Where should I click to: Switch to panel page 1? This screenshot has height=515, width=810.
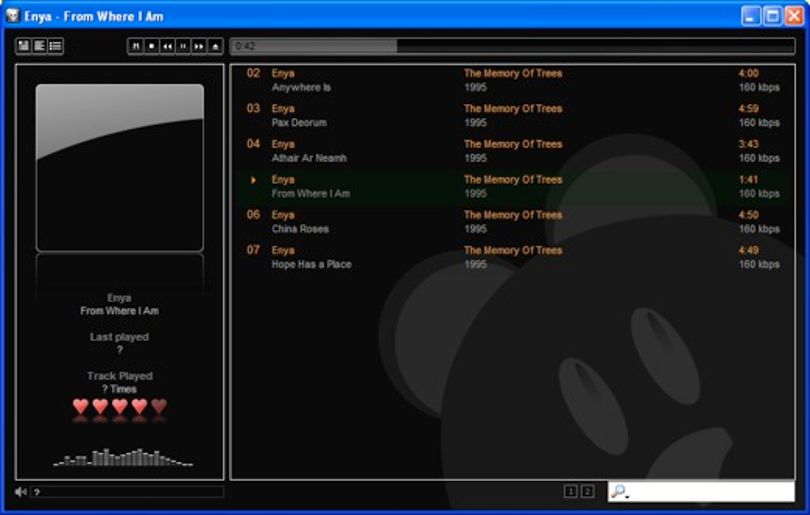(570, 491)
